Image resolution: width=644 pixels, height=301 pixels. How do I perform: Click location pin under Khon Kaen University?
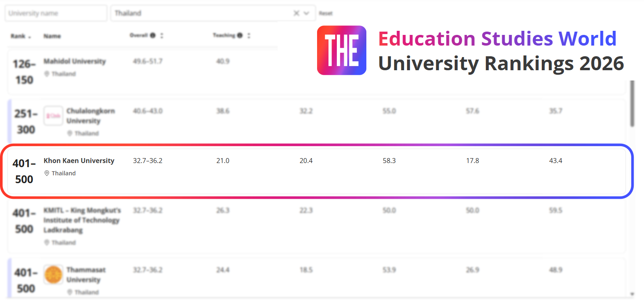pyautogui.click(x=47, y=173)
